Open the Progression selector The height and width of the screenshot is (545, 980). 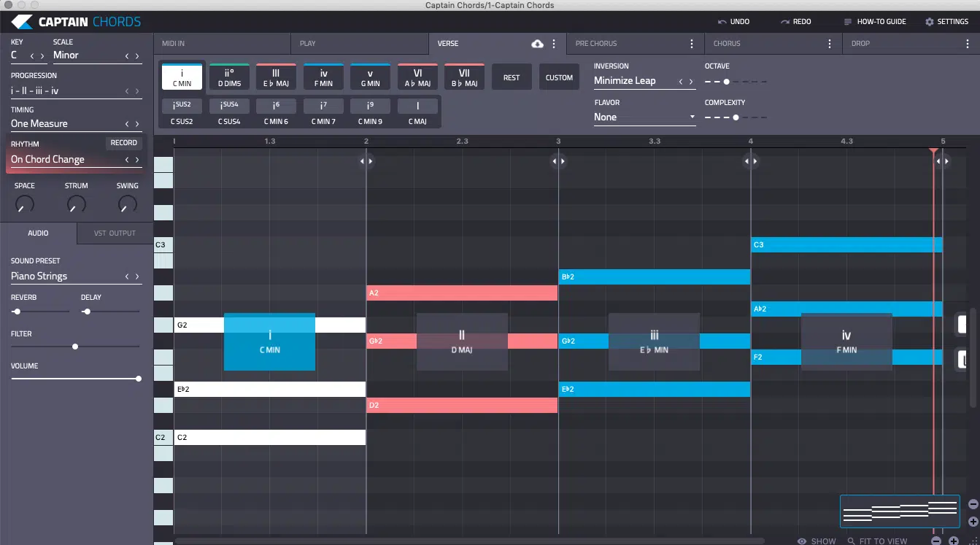(x=76, y=91)
